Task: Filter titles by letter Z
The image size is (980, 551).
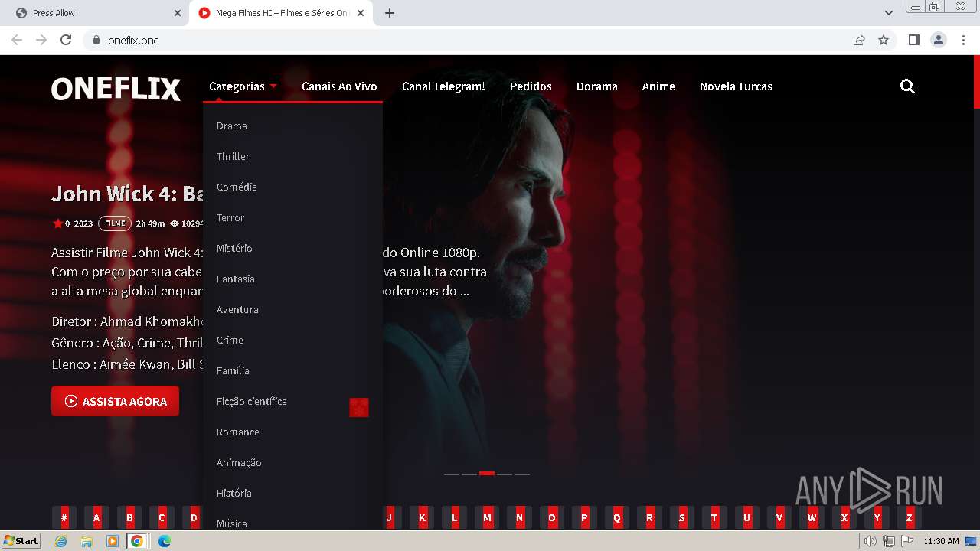Action: tap(910, 518)
